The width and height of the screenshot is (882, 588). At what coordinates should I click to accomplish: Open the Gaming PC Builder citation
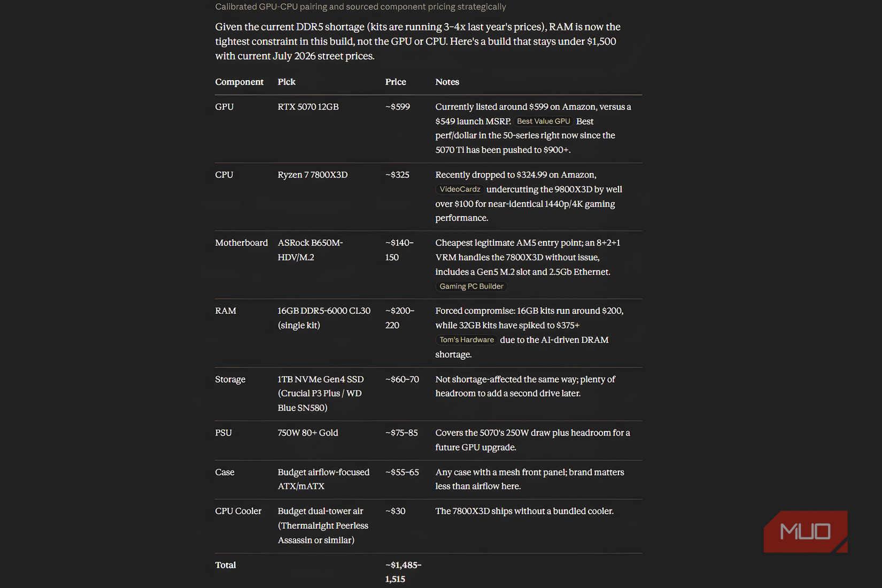point(471,287)
